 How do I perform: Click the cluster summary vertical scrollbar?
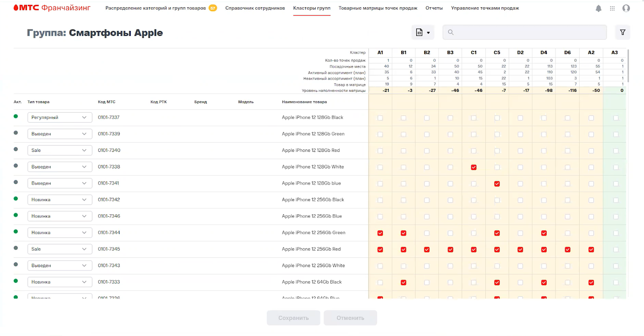[627, 66]
